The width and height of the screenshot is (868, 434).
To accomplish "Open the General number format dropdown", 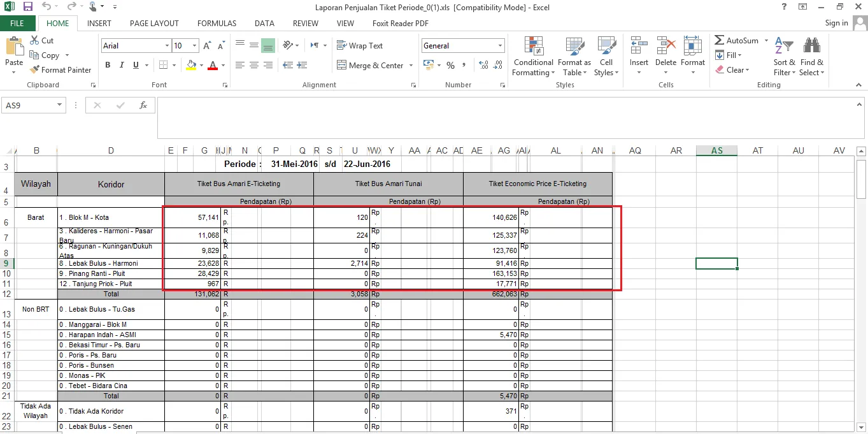I will tap(501, 46).
